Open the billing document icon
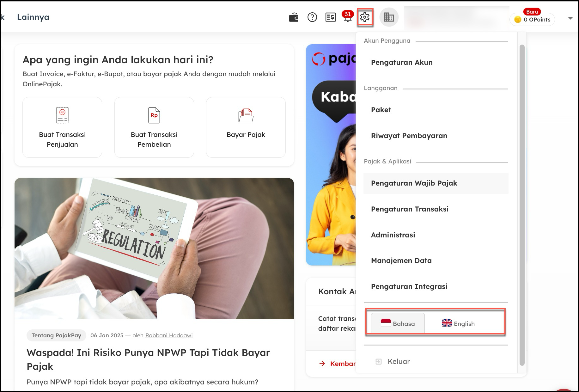This screenshot has height=392, width=579. (330, 17)
